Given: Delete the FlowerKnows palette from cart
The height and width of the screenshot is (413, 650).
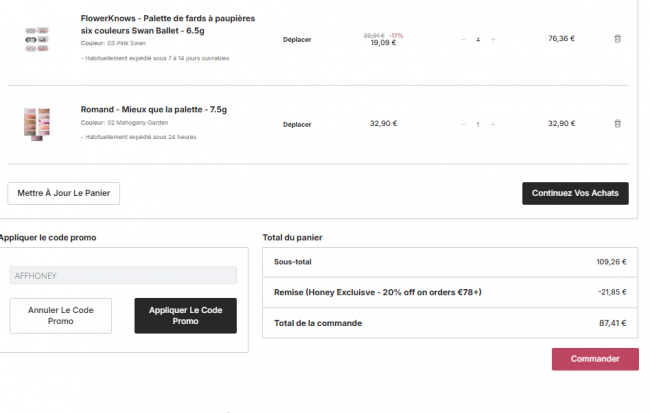Looking at the screenshot, I should (617, 39).
